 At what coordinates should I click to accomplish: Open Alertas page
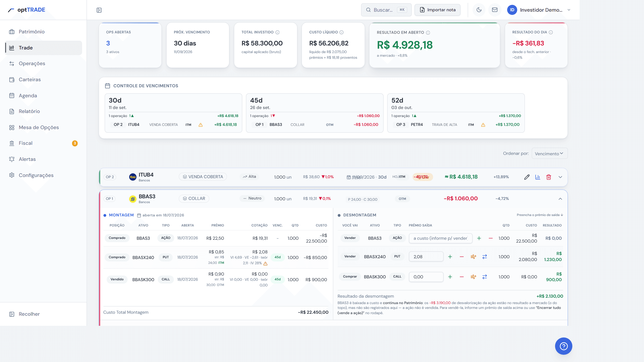[43, 159]
